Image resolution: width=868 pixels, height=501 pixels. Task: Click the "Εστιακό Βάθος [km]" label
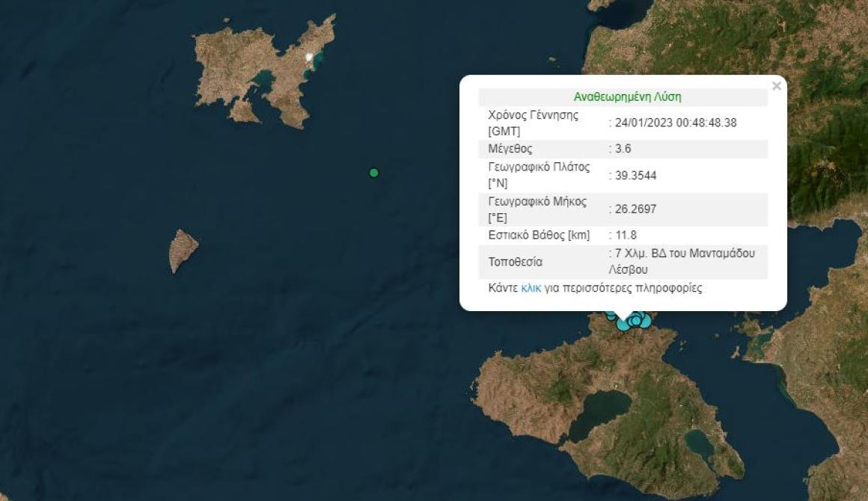(x=539, y=236)
